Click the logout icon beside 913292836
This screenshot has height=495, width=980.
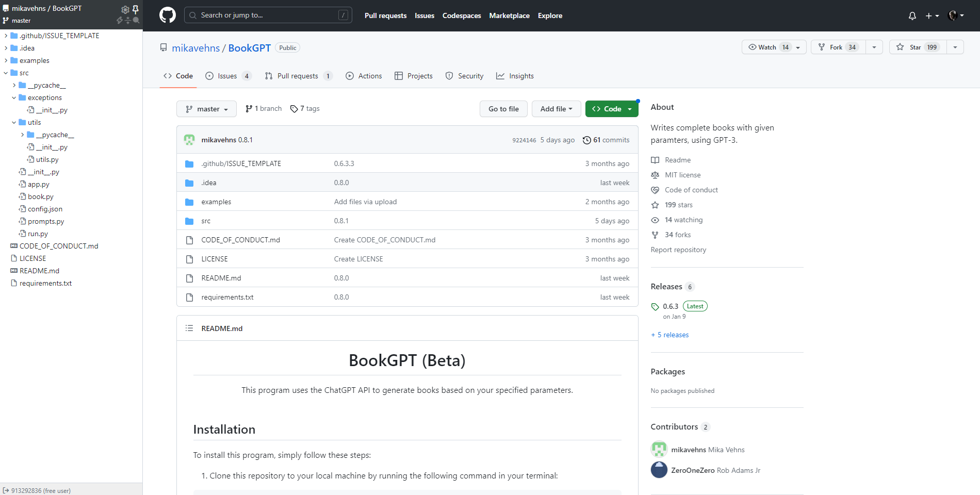click(x=6, y=490)
